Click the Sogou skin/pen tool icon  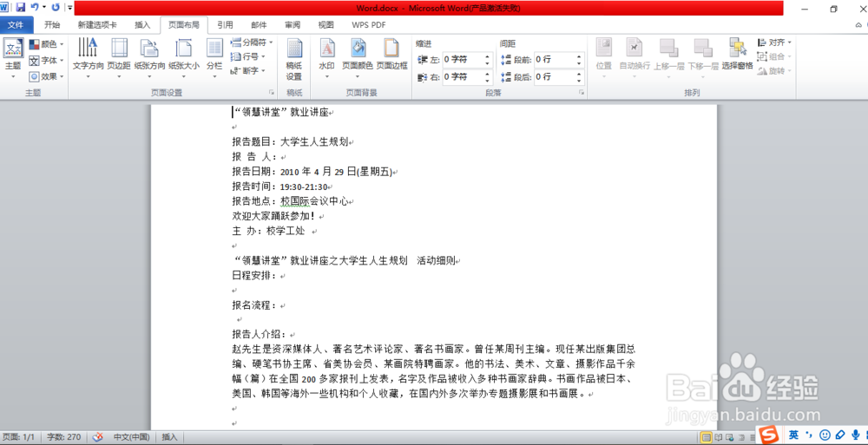click(839, 435)
